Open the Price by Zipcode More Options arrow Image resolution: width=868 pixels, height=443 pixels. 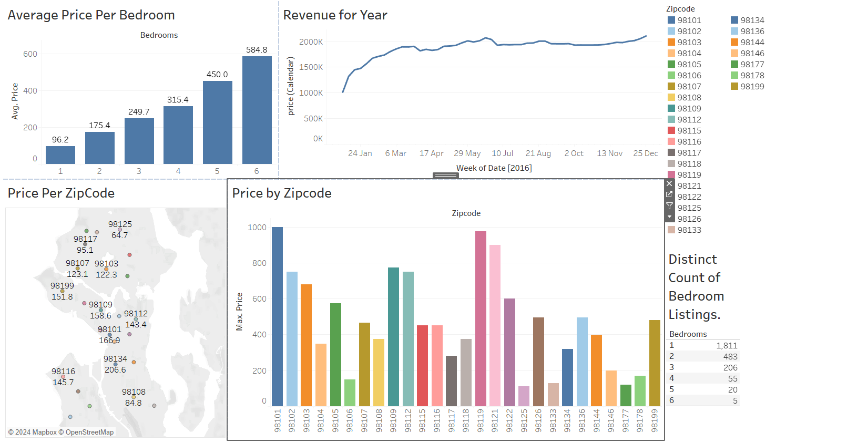[x=669, y=217]
